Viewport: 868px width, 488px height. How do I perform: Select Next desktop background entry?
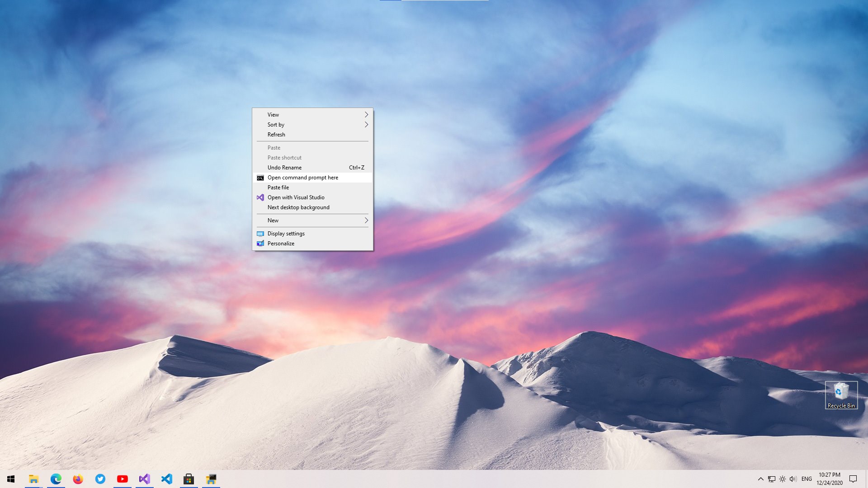312,207
